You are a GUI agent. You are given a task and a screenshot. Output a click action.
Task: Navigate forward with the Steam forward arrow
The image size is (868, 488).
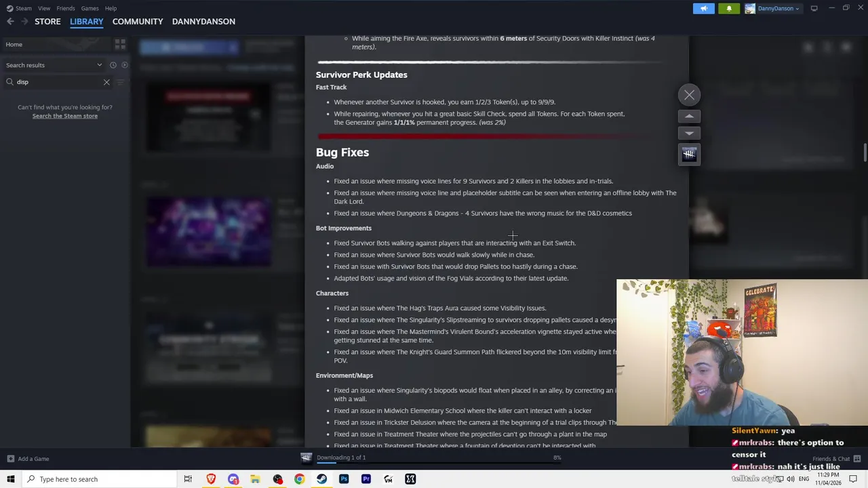(24, 22)
